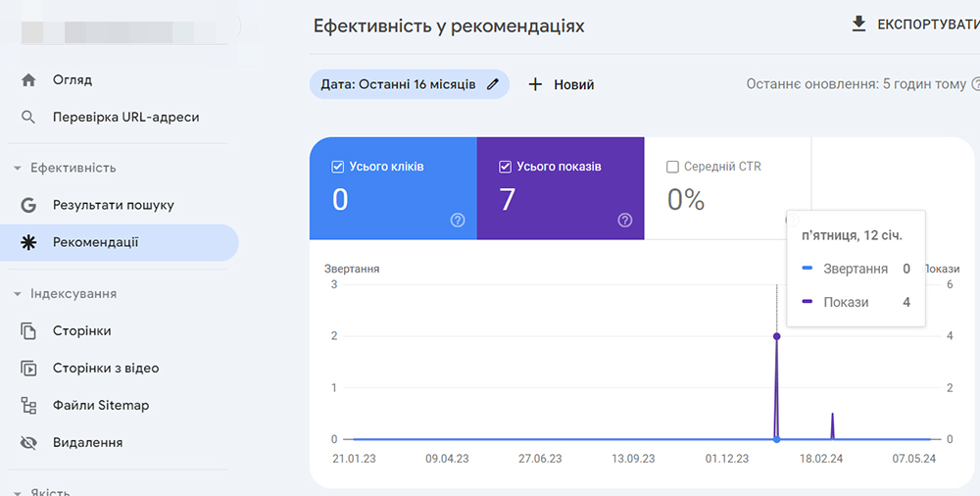The height and width of the screenshot is (496, 980).
Task: Select the Рекомендації sidebar item
Action: (x=120, y=243)
